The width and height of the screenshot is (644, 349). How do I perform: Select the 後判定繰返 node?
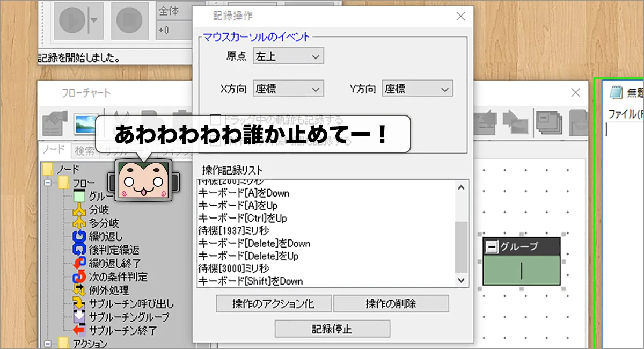[x=106, y=250]
